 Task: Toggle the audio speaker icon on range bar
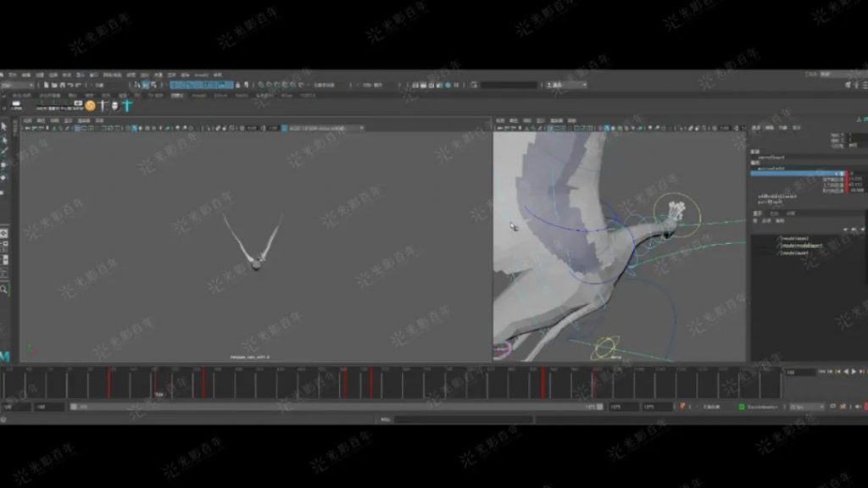tap(858, 407)
